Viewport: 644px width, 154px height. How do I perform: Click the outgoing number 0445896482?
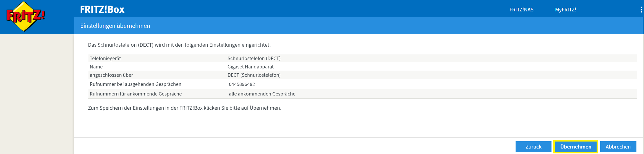point(242,84)
